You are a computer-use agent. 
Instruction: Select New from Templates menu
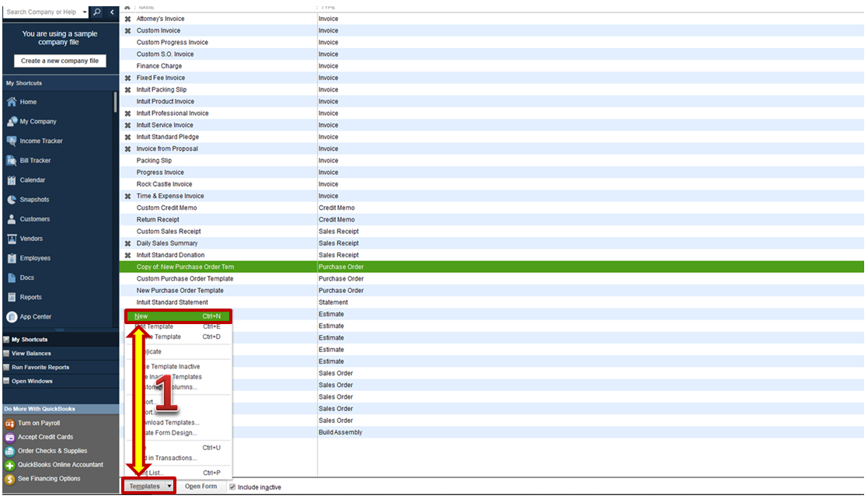point(178,316)
